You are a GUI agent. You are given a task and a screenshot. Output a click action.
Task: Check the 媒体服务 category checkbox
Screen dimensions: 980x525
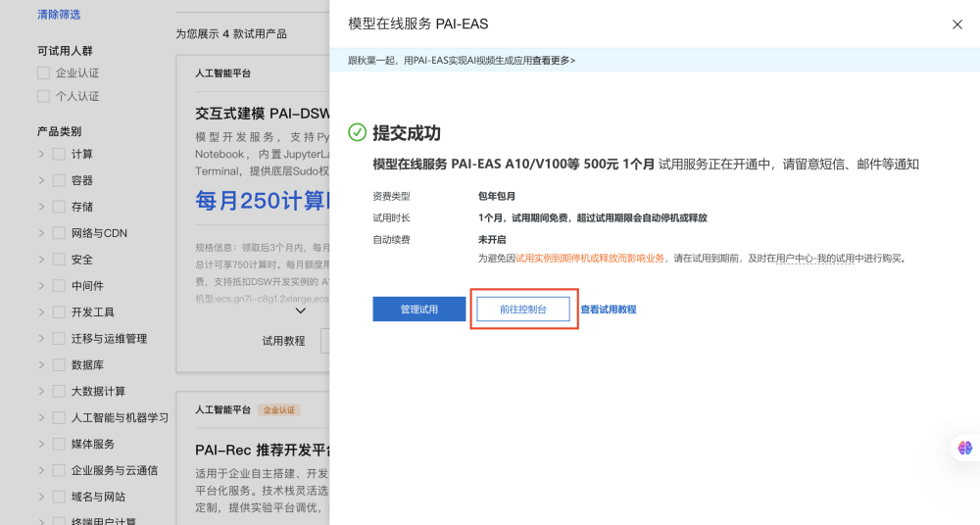click(x=60, y=444)
